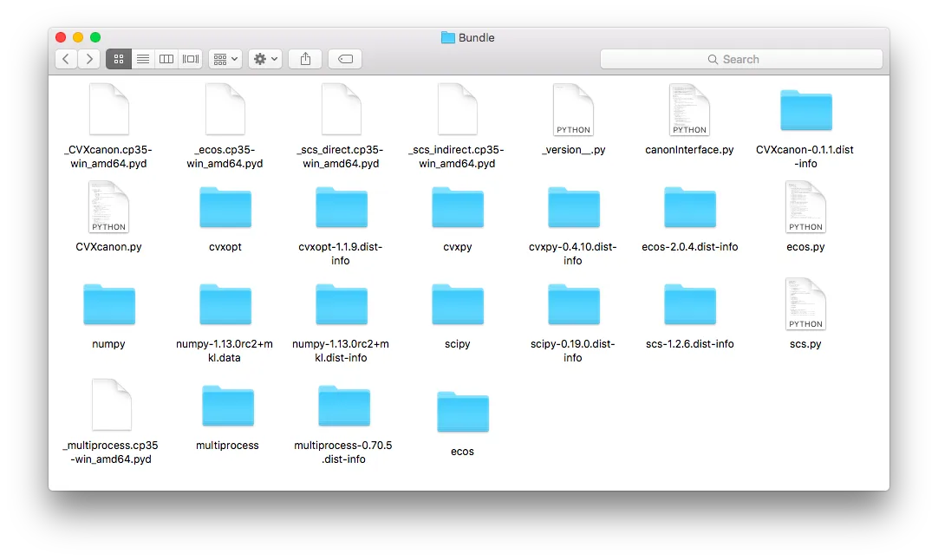Zoom the Bundle window with green button
The width and height of the screenshot is (938, 560).
(95, 37)
